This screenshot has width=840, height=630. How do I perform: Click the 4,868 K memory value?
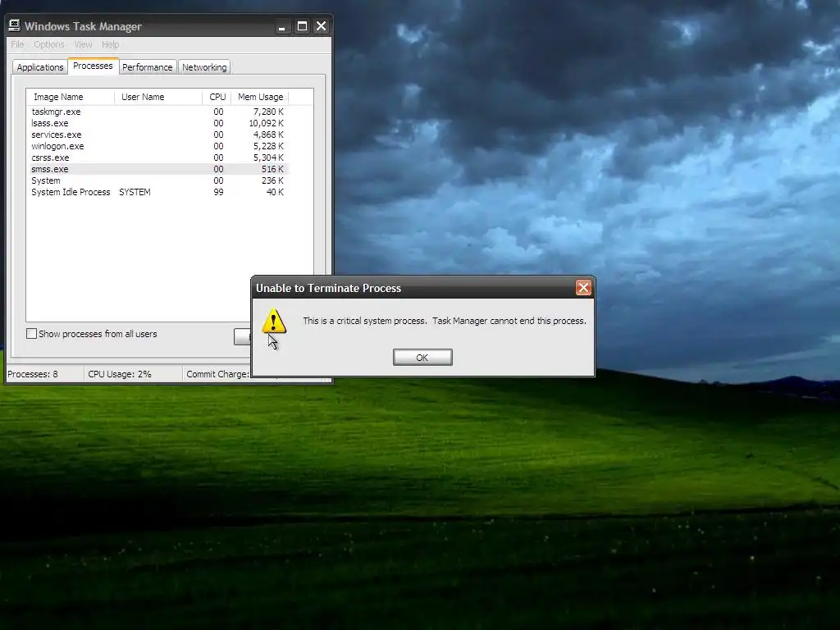[x=268, y=135]
